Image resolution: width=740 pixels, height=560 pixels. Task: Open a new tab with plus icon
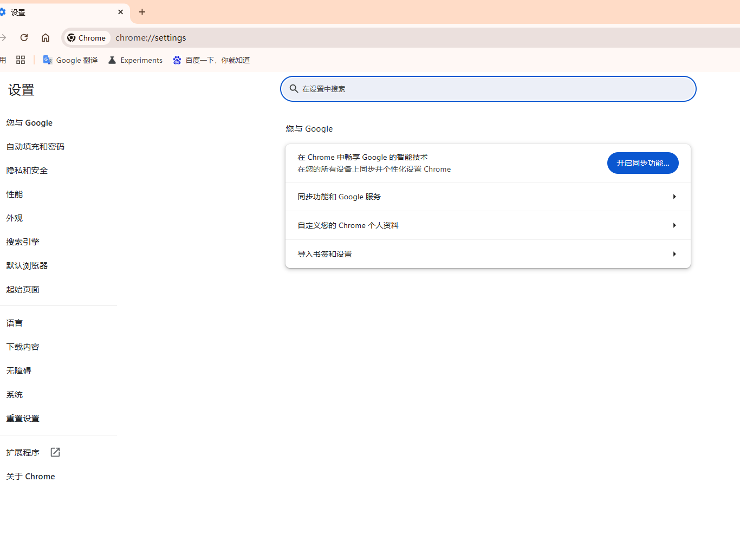point(142,12)
